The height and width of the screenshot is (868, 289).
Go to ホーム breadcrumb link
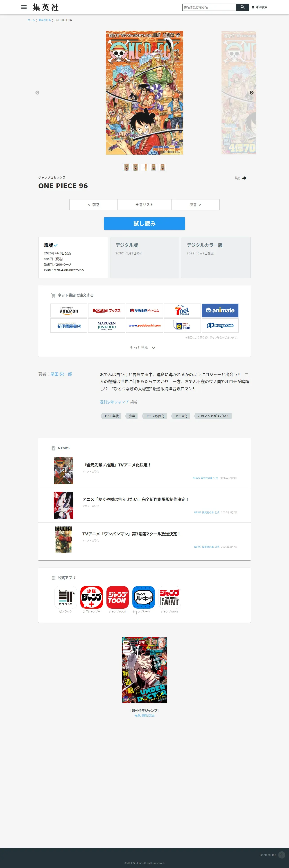[31, 20]
